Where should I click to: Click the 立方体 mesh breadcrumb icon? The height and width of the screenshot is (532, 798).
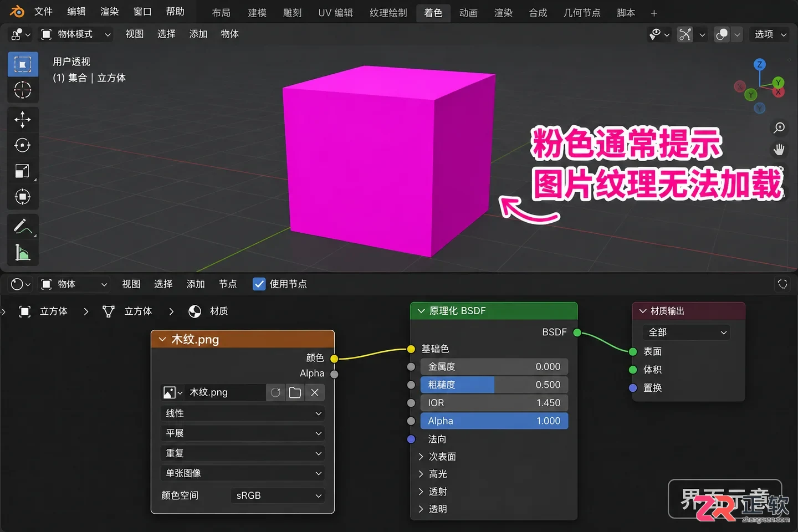point(109,311)
